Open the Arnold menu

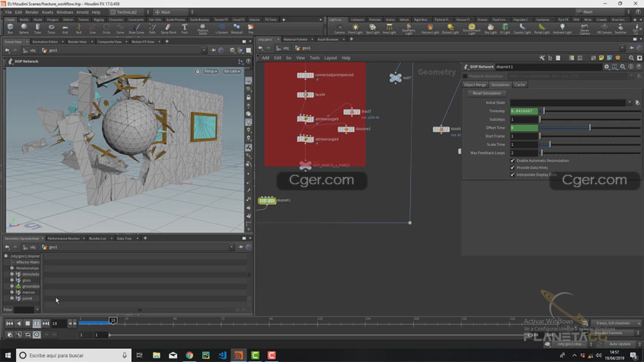click(x=82, y=12)
